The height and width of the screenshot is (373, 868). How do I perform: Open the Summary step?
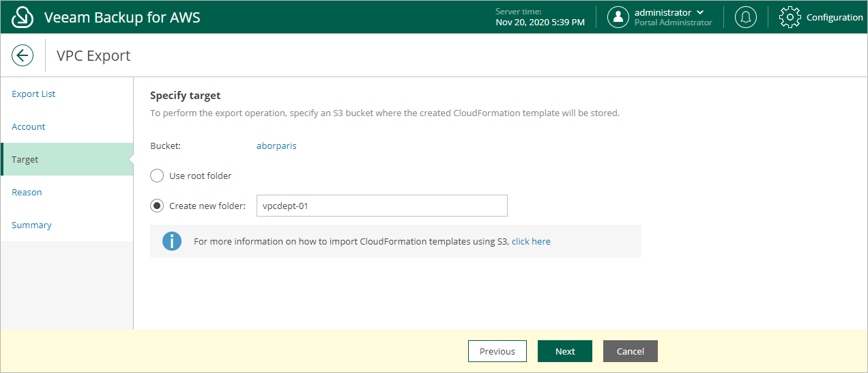click(x=31, y=225)
